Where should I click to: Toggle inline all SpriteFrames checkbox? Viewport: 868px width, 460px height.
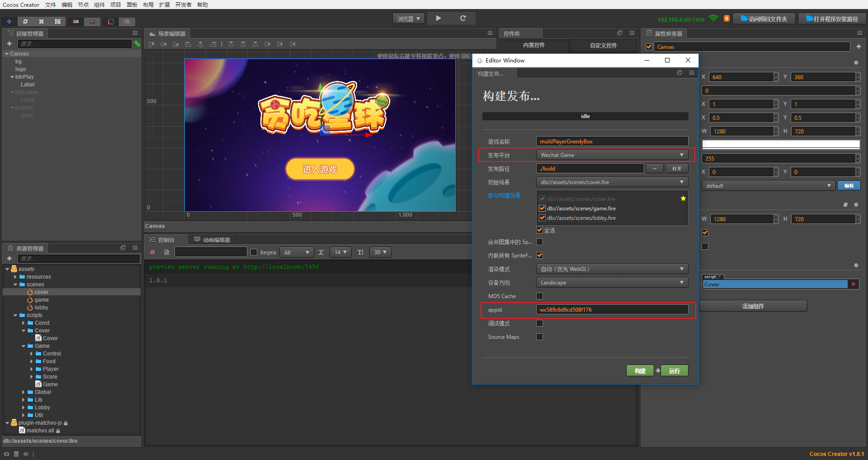(539, 255)
